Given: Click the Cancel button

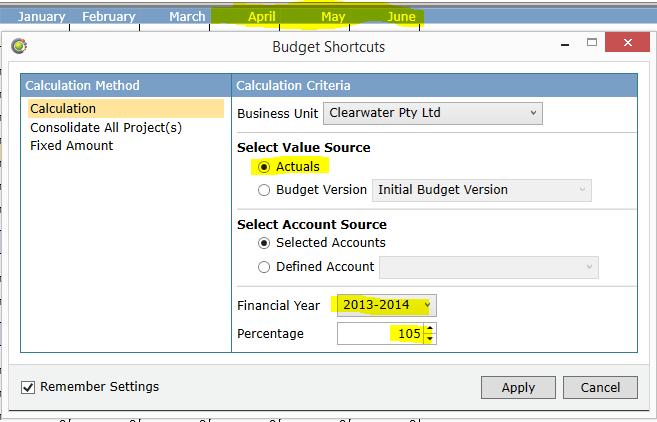Looking at the screenshot, I should pos(600,388).
